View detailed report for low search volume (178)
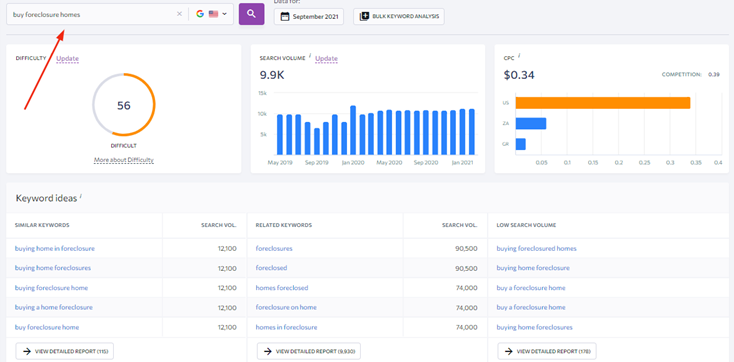Screen dimensions: 734x362 pos(547,351)
